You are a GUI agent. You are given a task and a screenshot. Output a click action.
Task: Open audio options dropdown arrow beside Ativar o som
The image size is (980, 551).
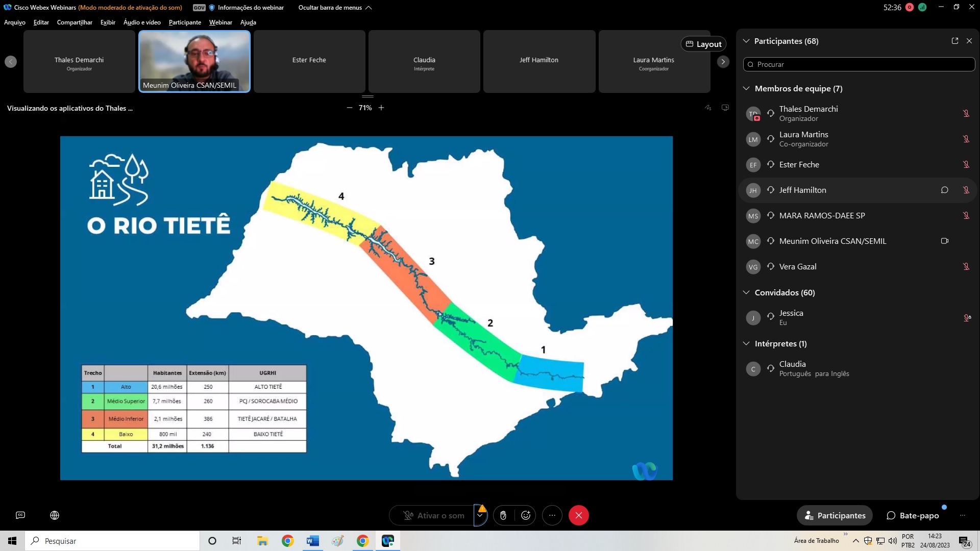click(x=480, y=515)
